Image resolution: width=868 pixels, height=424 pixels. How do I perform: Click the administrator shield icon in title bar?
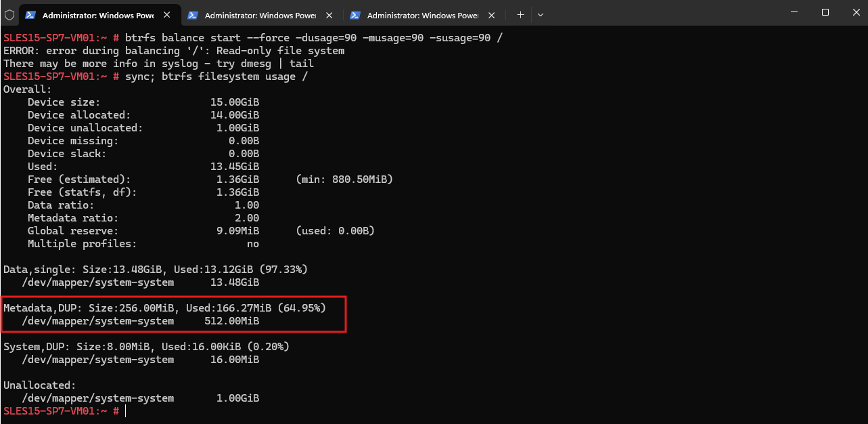(x=9, y=14)
